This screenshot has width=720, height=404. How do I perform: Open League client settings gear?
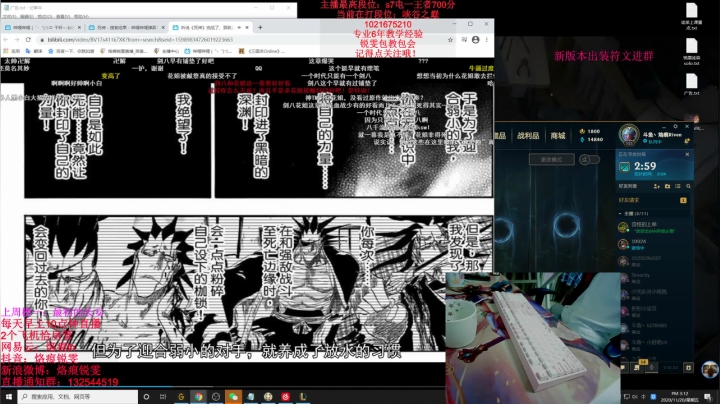click(x=675, y=126)
